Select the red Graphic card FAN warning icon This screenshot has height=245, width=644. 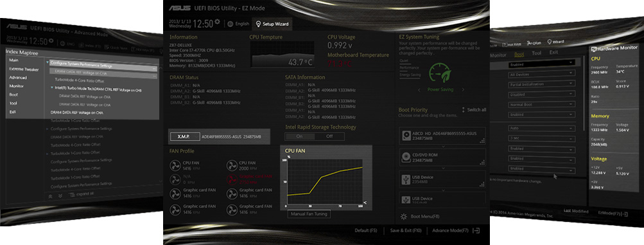[x=232, y=179]
